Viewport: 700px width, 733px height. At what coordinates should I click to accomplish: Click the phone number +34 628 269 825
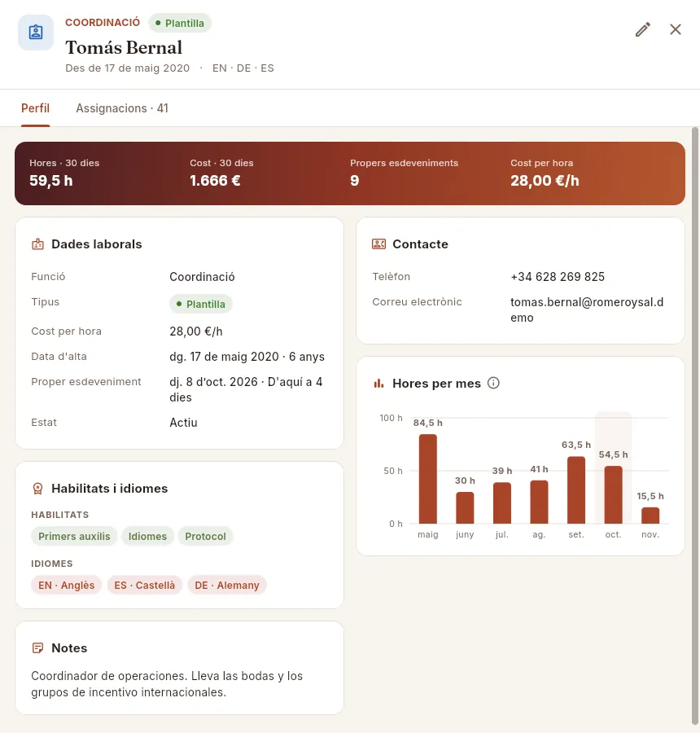coord(558,277)
